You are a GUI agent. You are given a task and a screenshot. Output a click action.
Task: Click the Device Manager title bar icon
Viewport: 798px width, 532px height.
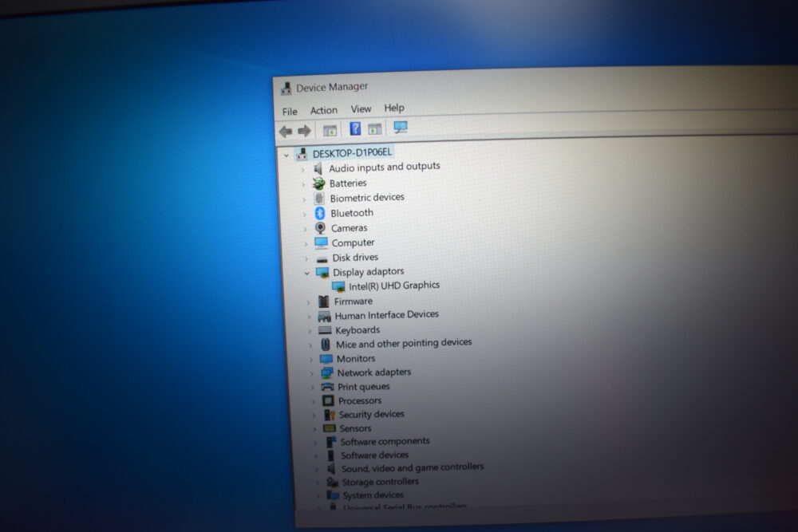(x=286, y=89)
